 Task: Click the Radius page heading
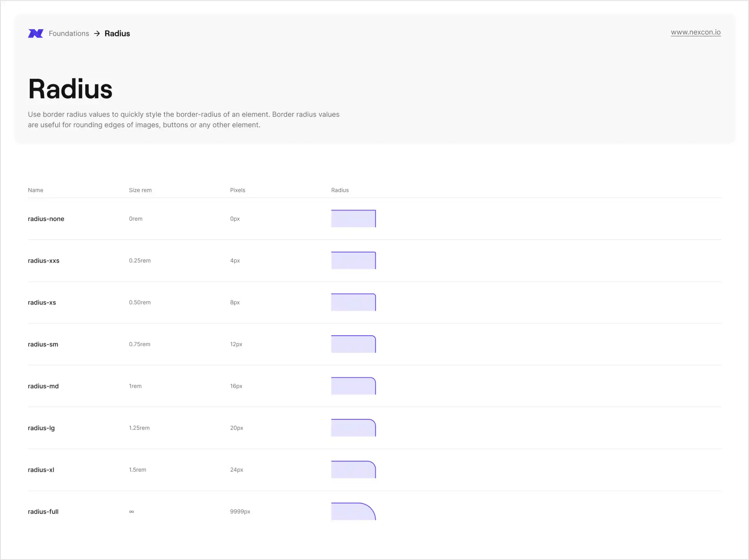[70, 88]
